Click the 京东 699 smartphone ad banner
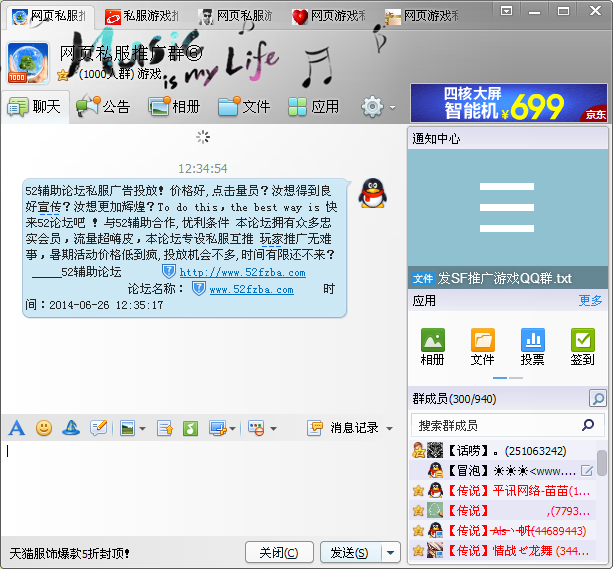Screen dimensions: 613x569 [509, 104]
